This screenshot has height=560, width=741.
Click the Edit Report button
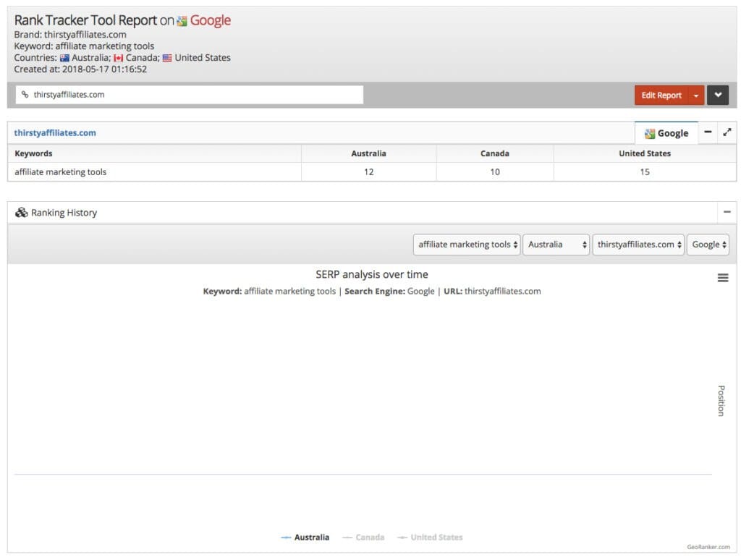[661, 95]
